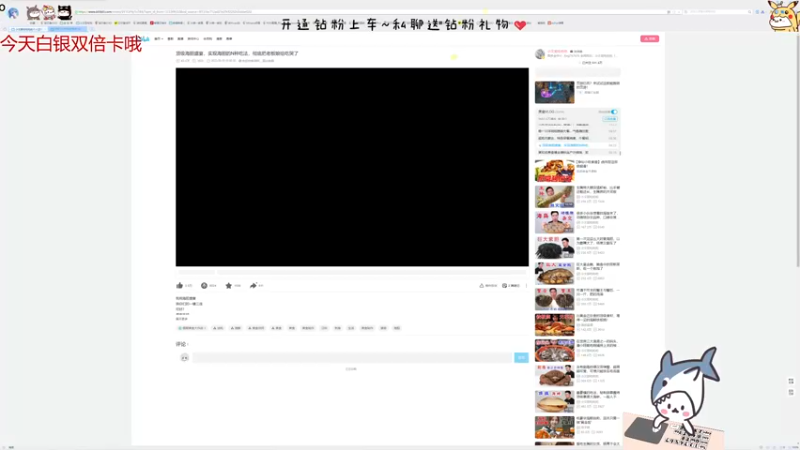Click the lower floating button at the right edge

tap(791, 392)
